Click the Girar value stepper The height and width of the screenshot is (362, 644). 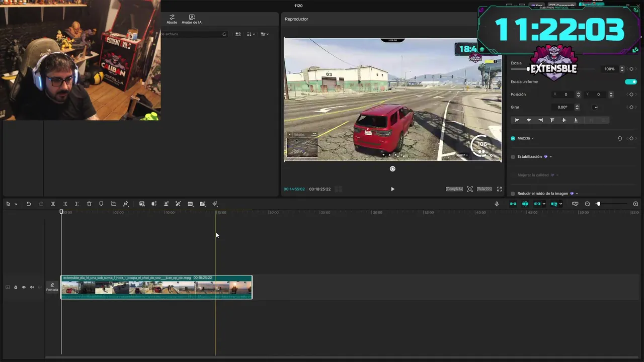click(577, 107)
